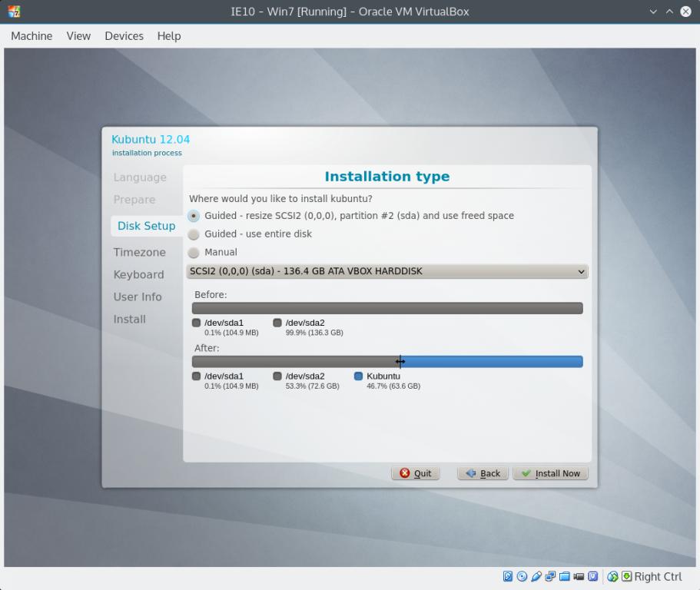Go back with the Back button

point(483,473)
